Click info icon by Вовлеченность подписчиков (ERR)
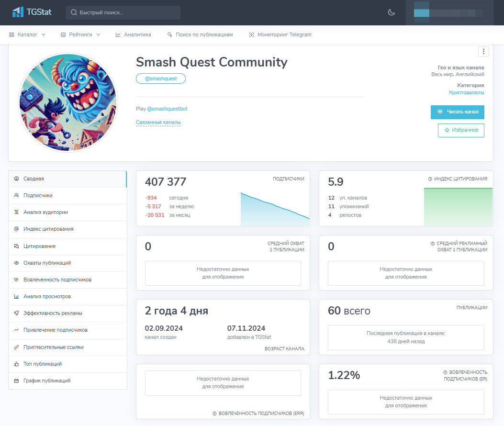This screenshot has height=426, width=504. [215, 414]
